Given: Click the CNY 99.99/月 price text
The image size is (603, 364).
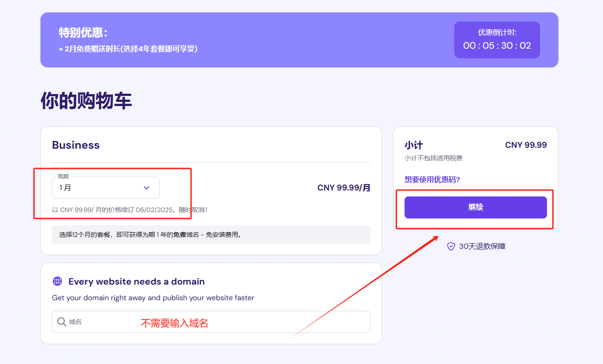Looking at the screenshot, I should [344, 188].
